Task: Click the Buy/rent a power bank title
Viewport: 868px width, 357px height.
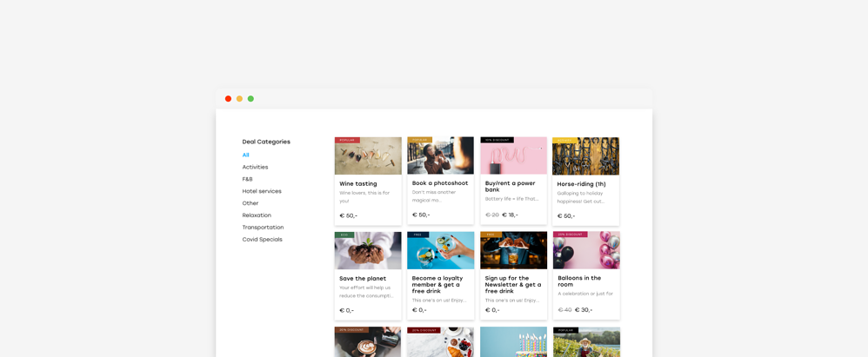Action: (511, 187)
